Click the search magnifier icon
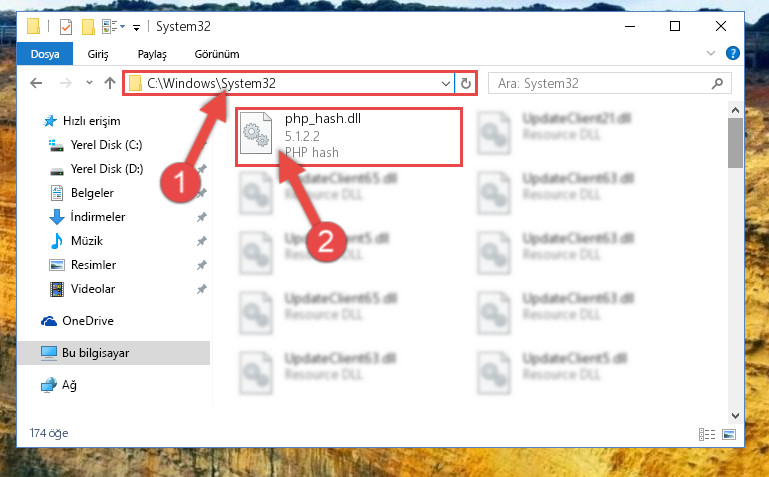Image resolution: width=769 pixels, height=477 pixels. [x=717, y=84]
